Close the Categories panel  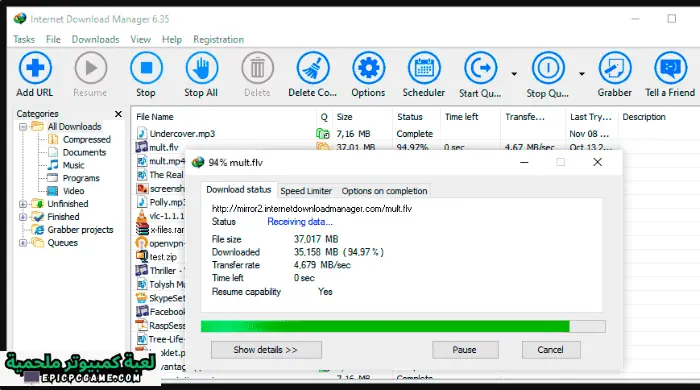pyautogui.click(x=118, y=114)
